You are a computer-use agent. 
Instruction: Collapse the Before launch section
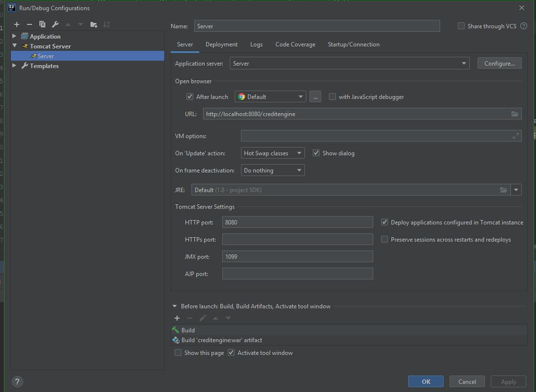pyautogui.click(x=174, y=307)
